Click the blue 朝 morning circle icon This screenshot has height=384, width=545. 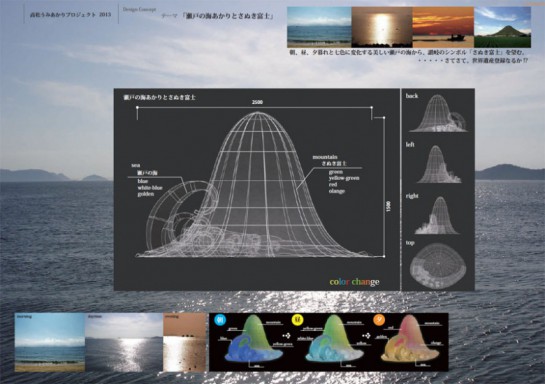[220, 320]
